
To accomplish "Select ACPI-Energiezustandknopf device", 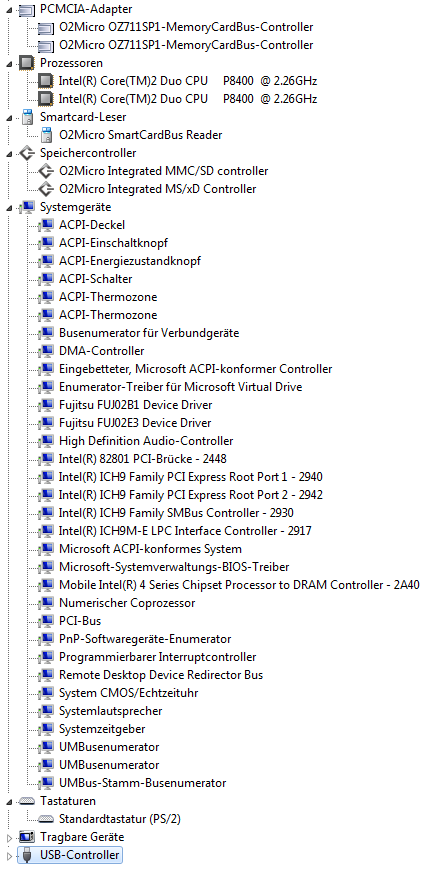I will click(x=130, y=261).
